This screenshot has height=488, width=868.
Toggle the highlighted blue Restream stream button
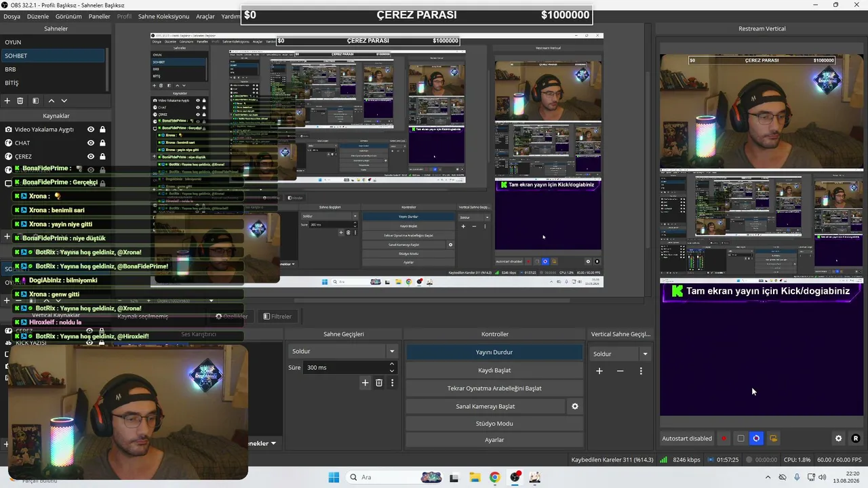756,439
